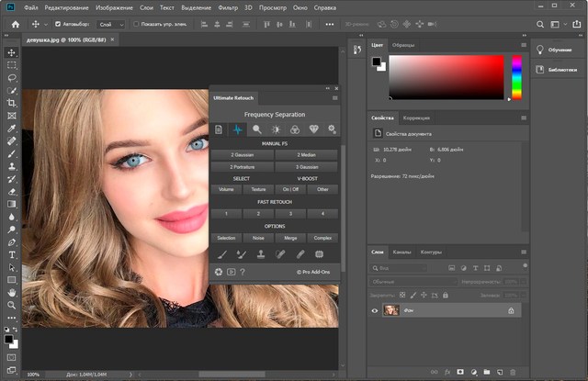Select the Move tool in the toolbar
The image size is (588, 381).
click(x=12, y=53)
